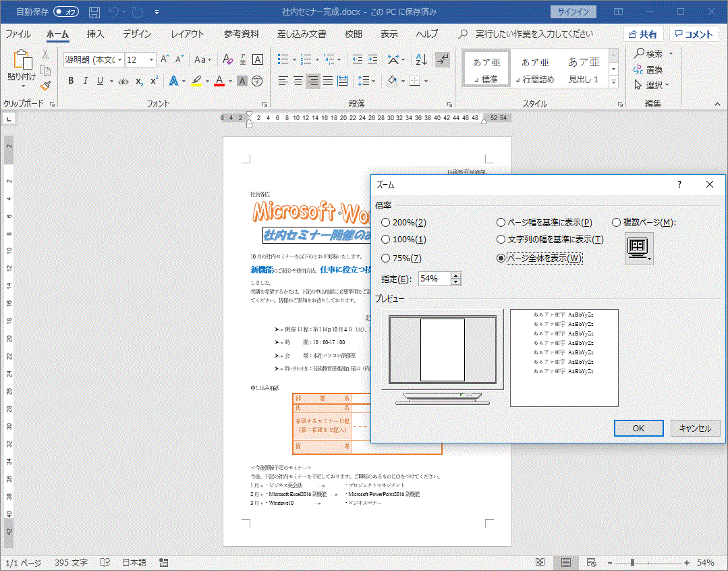Click the shading paint bucket icon

392,81
